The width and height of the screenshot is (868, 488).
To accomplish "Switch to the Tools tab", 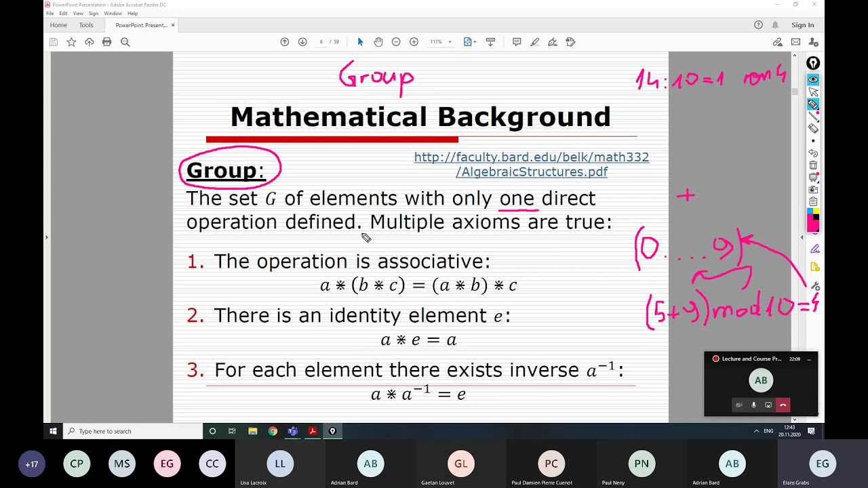I will pyautogui.click(x=86, y=25).
